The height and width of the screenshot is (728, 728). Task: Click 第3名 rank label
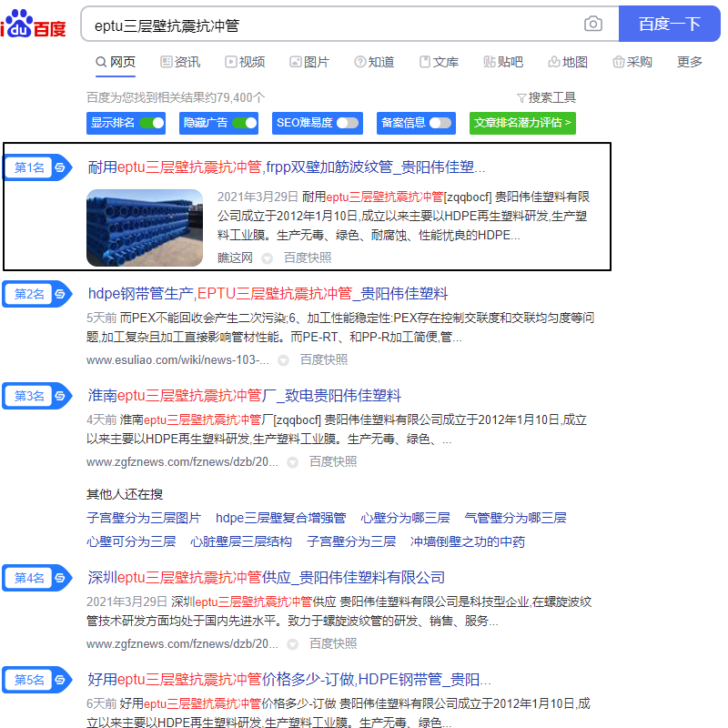[29, 396]
